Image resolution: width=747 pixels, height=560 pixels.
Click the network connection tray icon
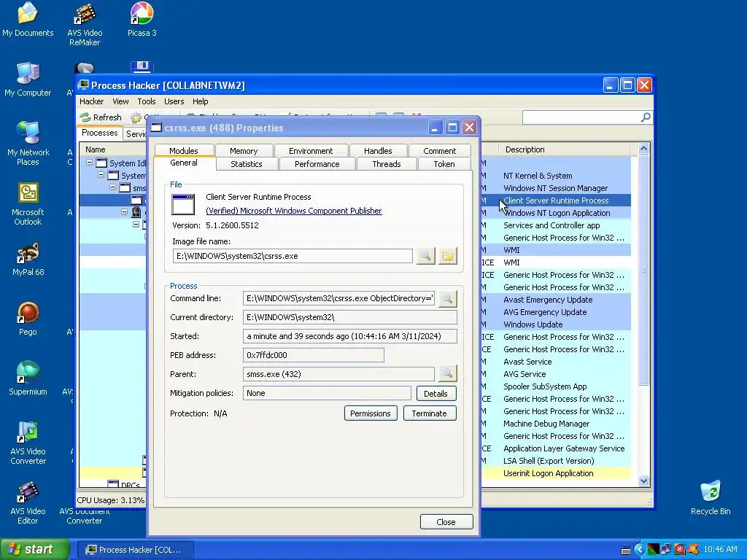point(666,550)
